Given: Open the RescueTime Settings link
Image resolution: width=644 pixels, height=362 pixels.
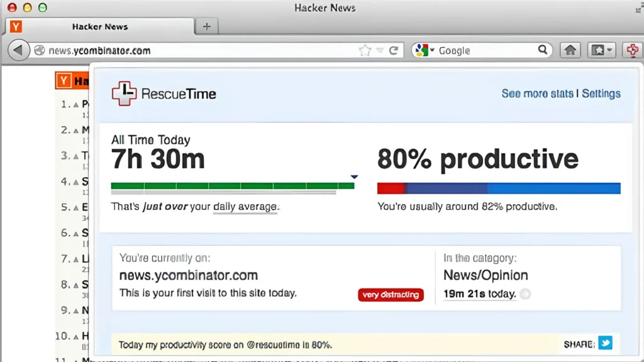Looking at the screenshot, I should [601, 94].
